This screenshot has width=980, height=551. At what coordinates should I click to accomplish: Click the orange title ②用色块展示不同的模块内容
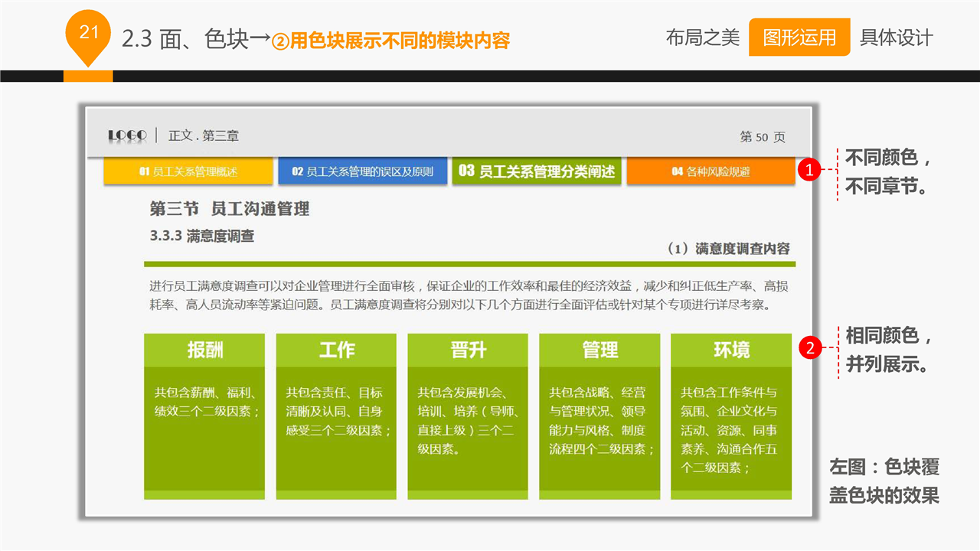[390, 41]
